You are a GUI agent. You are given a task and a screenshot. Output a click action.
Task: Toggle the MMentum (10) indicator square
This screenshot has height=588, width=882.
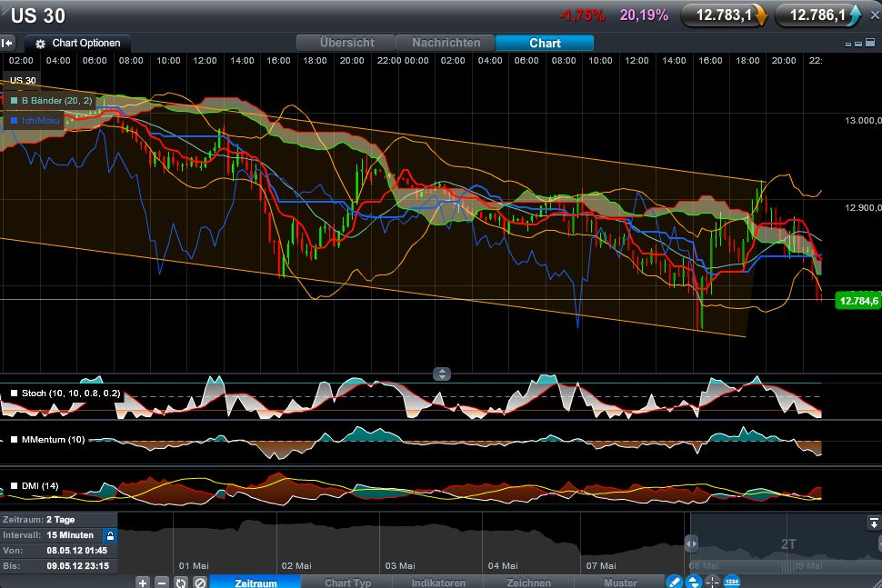coord(14,440)
